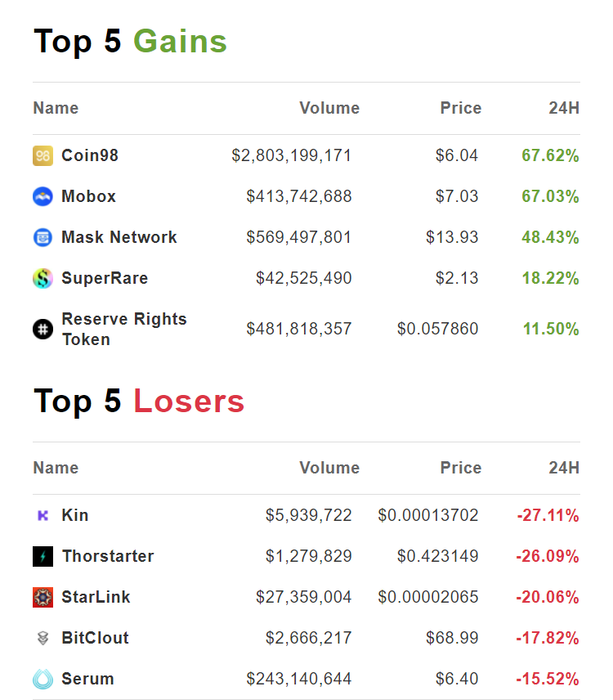
Task: Click the Serum teal droplet icon
Action: (x=43, y=679)
